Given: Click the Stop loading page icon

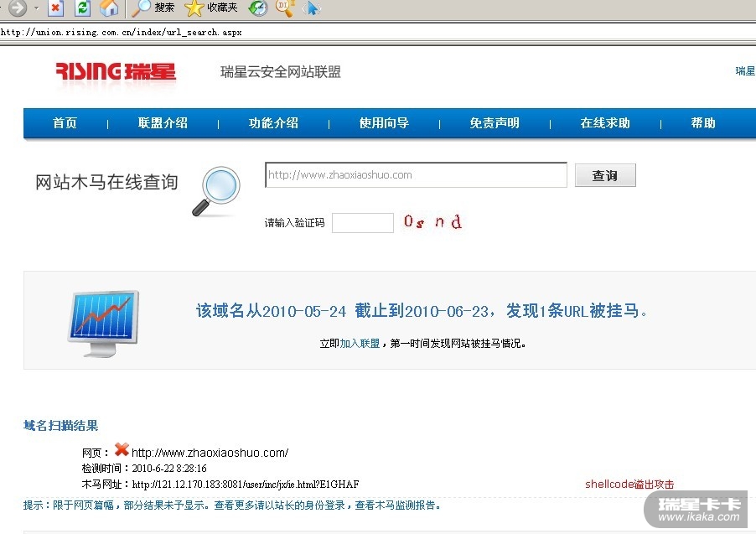Looking at the screenshot, I should [x=56, y=8].
